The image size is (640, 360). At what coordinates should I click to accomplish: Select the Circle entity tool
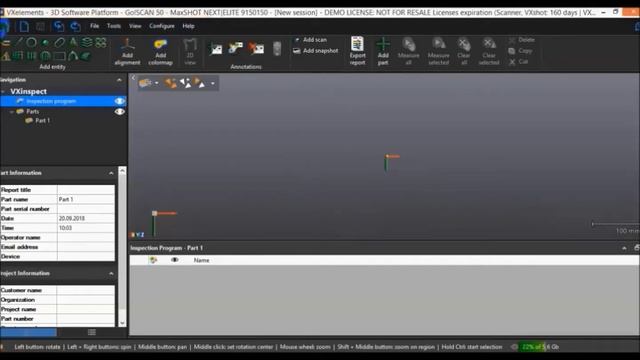31,42
